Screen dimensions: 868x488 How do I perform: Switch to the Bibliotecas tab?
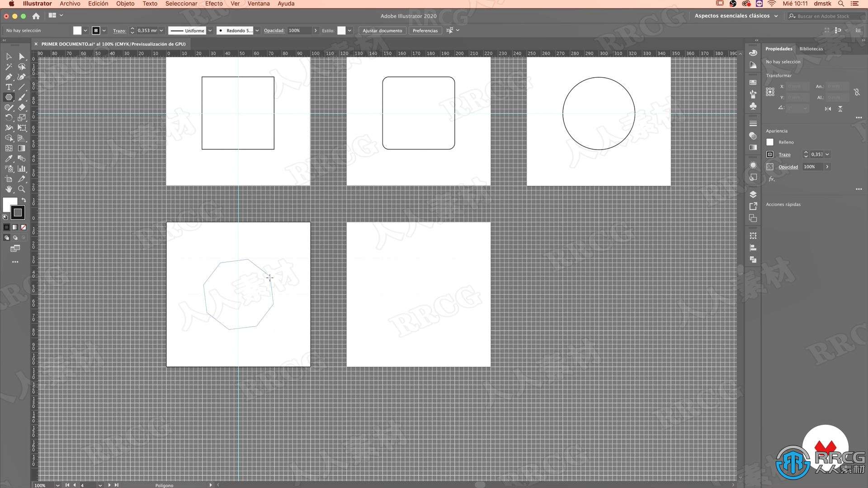point(811,49)
